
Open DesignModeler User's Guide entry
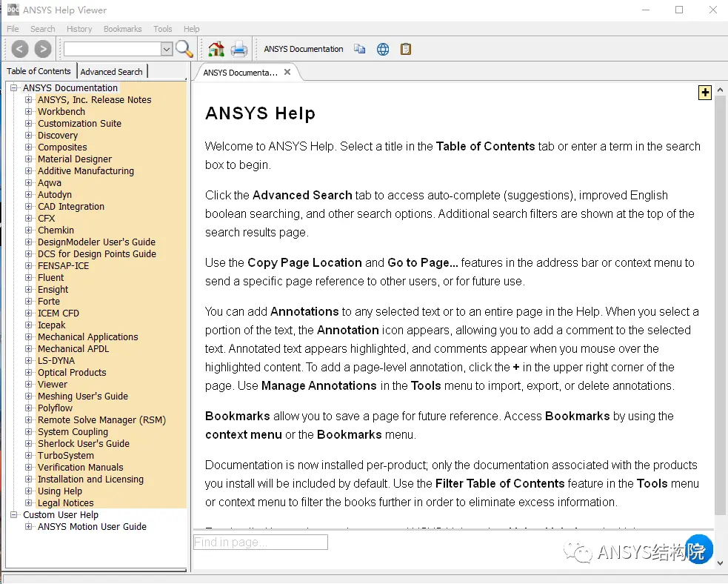click(96, 242)
